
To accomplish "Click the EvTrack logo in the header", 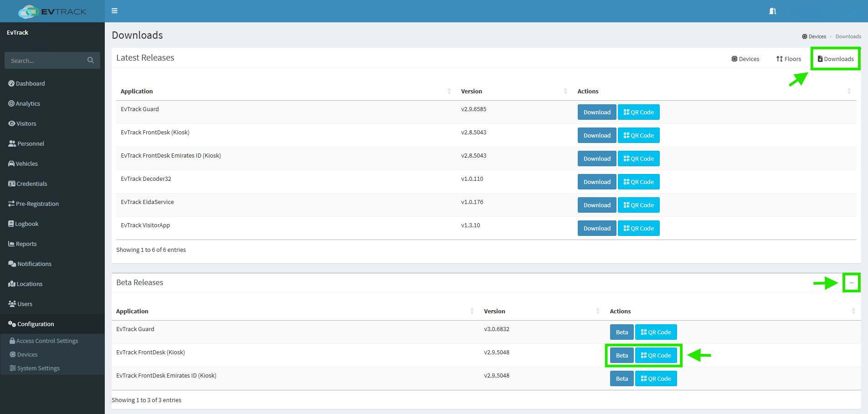I will point(52,11).
